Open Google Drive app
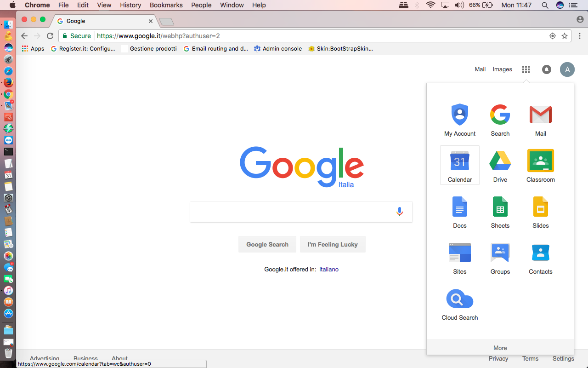The height and width of the screenshot is (368, 588). coord(500,166)
